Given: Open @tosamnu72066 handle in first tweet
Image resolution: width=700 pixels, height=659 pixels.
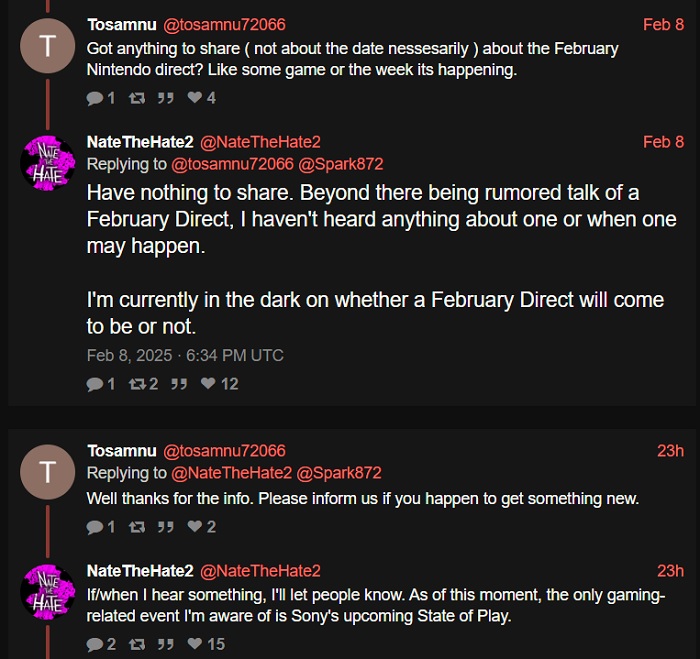Looking at the screenshot, I should 224,24.
